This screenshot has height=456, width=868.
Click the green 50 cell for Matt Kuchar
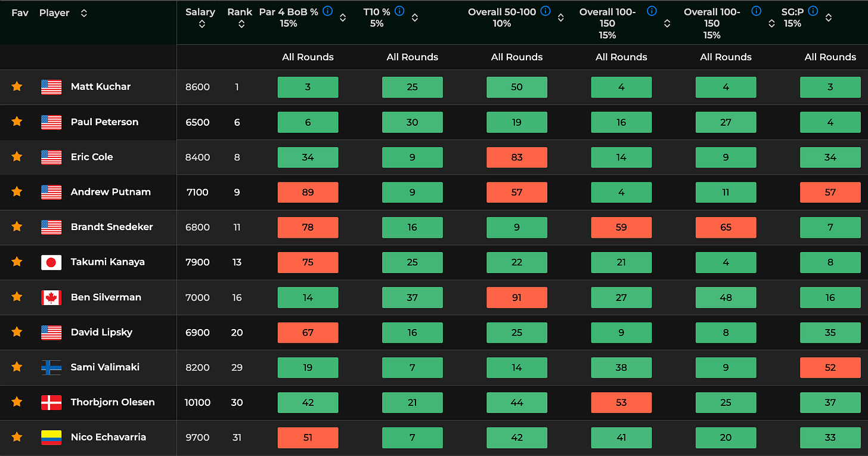pyautogui.click(x=517, y=87)
